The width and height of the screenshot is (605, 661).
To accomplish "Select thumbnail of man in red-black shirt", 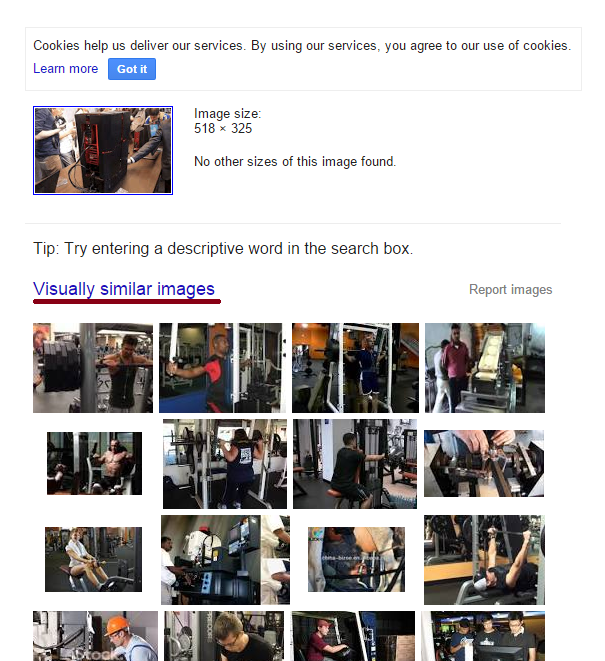I will pos(222,368).
